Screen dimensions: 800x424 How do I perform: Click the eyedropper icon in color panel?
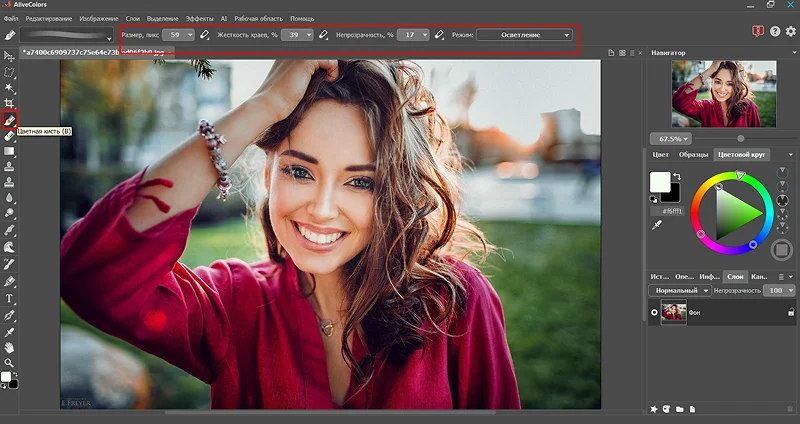[657, 226]
